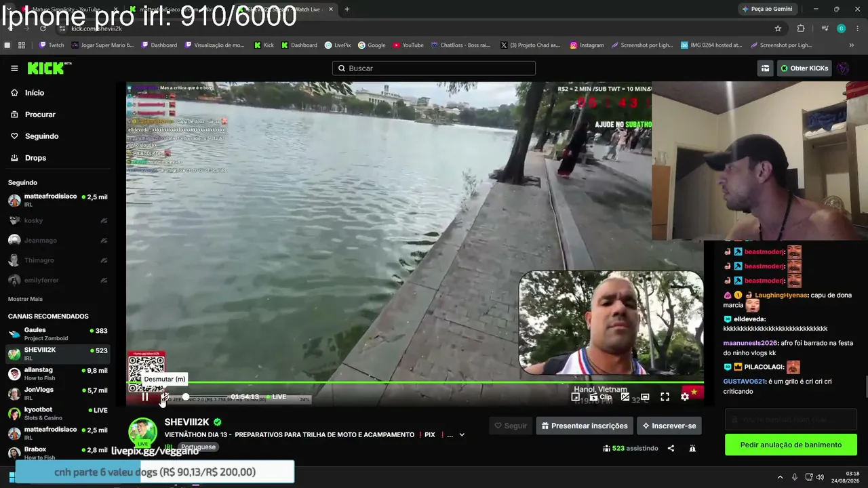Open recommended channel JonVlogs

[x=58, y=394]
